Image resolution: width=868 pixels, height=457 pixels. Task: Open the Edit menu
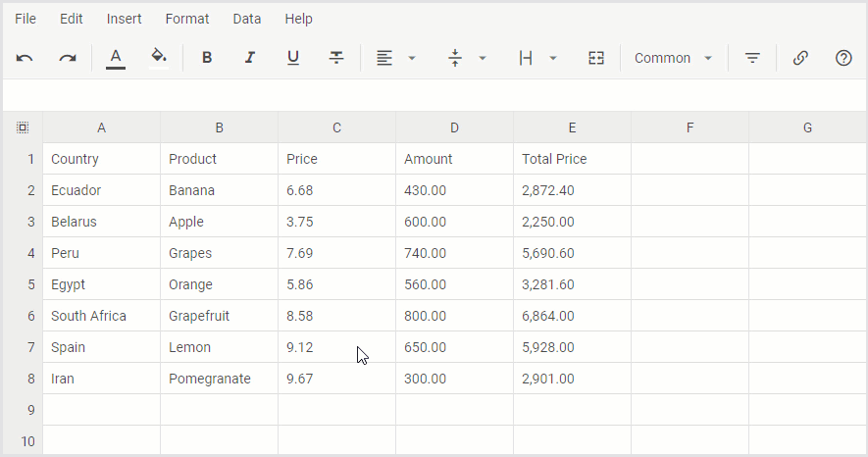72,19
